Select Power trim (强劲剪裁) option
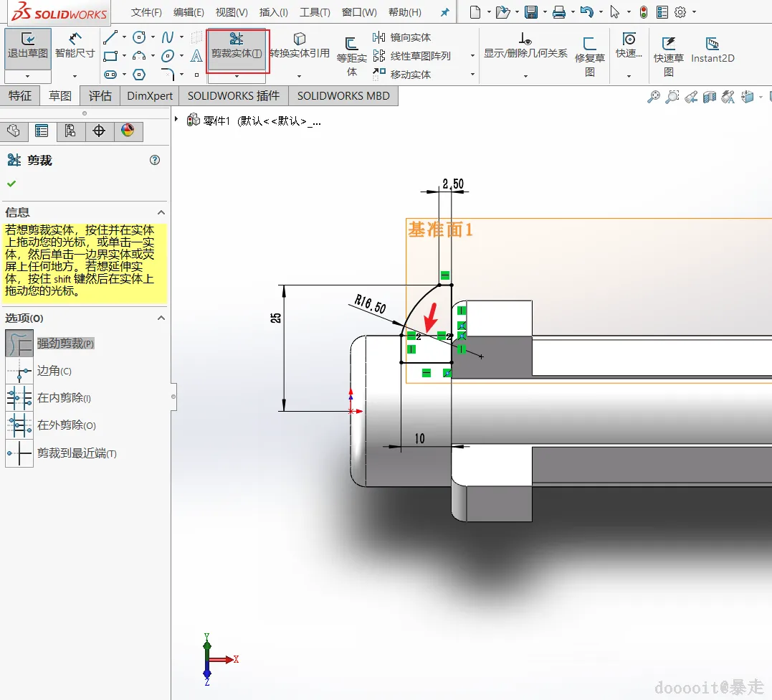 49,344
